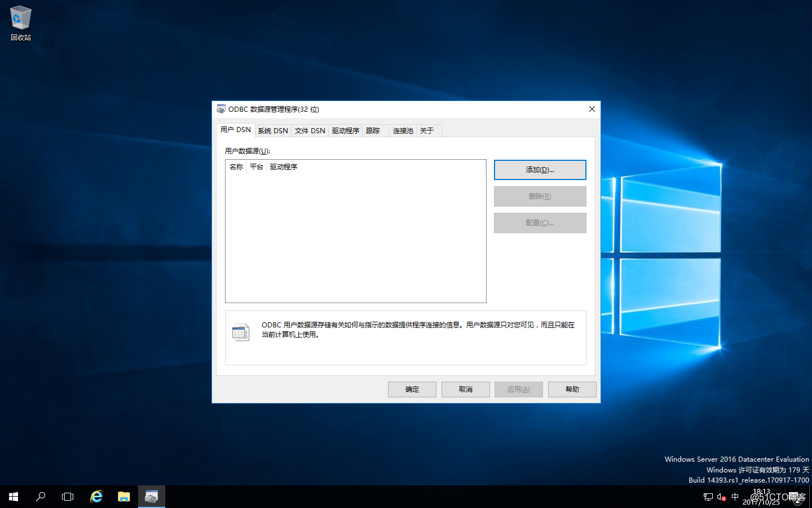
Task: Click the 添加(D)... button
Action: [x=540, y=170]
